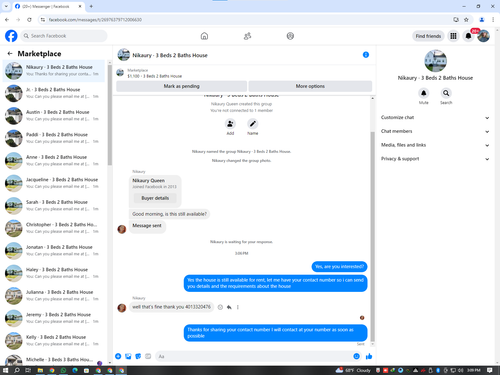Click the large group photo in the info panel

(x=435, y=61)
